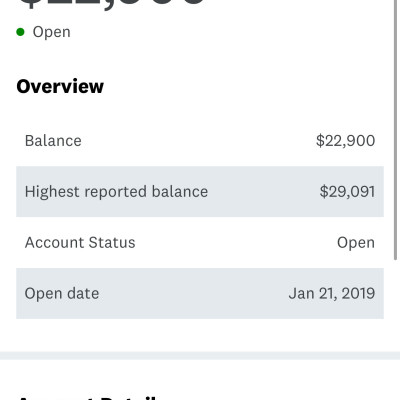
Task: Click the $29,091 highest balance value
Action: (347, 192)
